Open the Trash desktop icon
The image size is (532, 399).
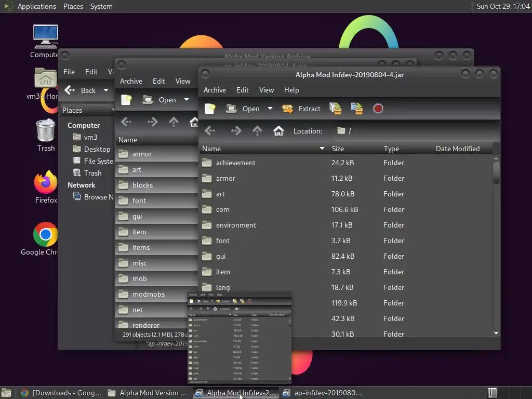point(46,135)
